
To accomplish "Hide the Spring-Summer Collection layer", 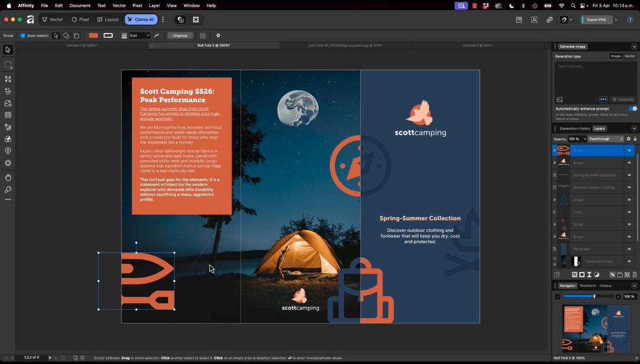I will click(629, 175).
